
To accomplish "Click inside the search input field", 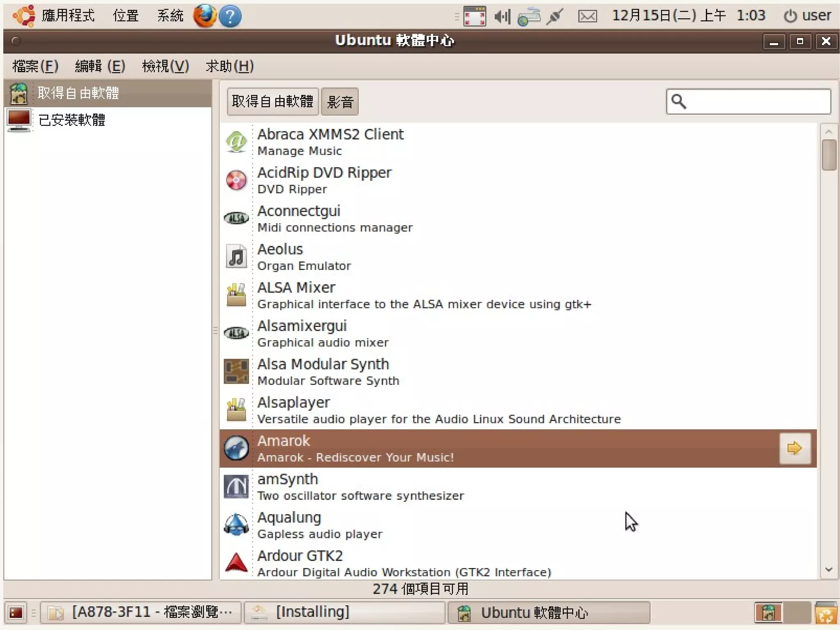I will point(749,101).
